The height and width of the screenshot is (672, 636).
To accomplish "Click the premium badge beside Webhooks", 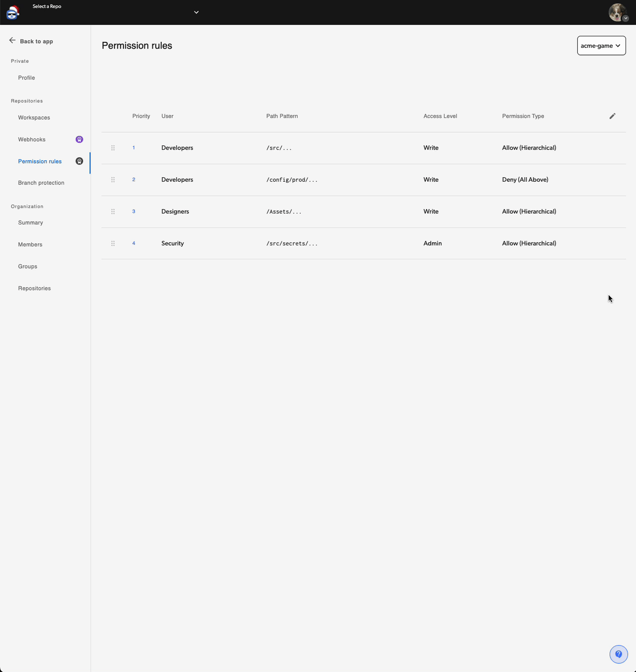I will pos(79,139).
